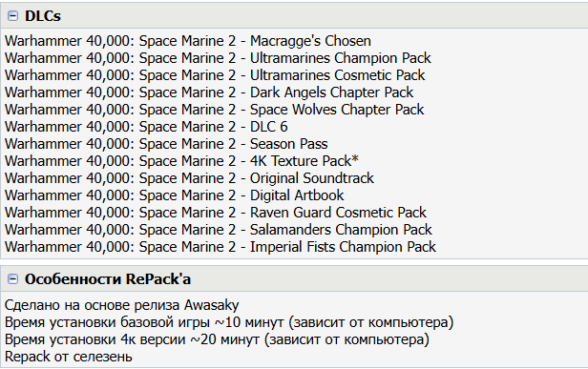Select the Digital Artbook entry
This screenshot has width=588, height=369.
coord(174,195)
